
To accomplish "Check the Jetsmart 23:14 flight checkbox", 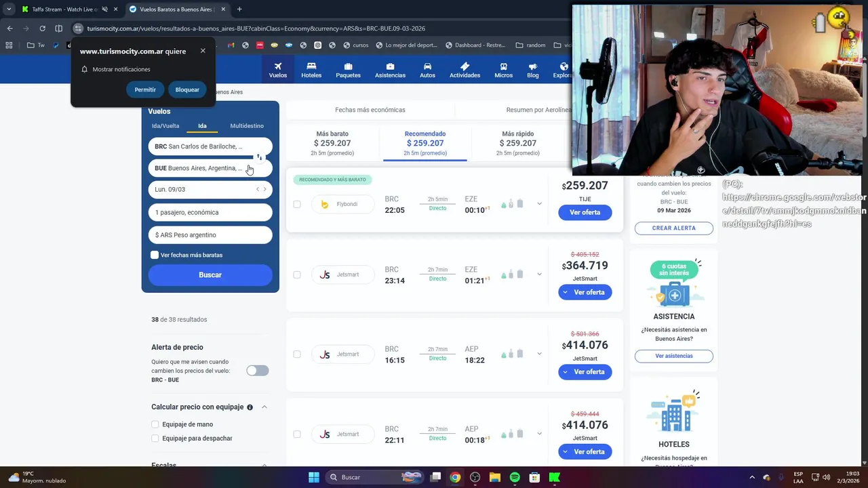I will (297, 274).
